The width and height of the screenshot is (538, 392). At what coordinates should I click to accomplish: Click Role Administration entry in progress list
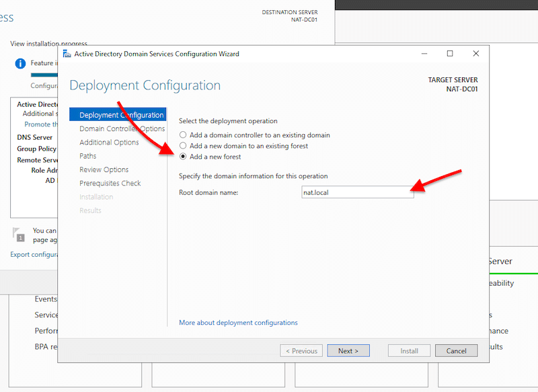coord(44,170)
